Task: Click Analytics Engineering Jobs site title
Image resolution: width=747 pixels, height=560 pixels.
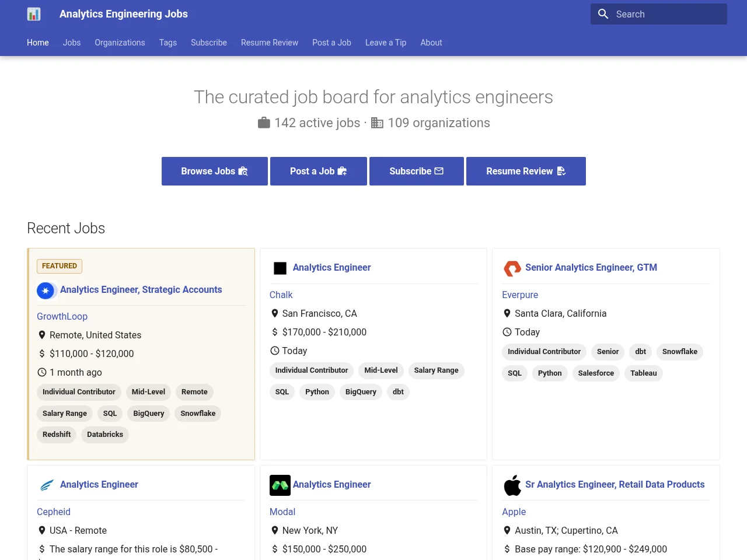Action: [124, 14]
